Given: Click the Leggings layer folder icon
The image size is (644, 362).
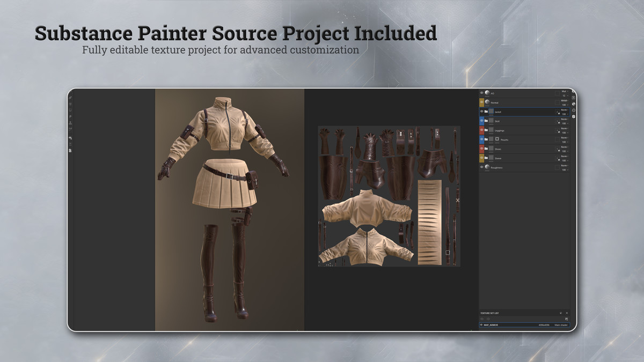Looking at the screenshot, I should pos(486,130).
